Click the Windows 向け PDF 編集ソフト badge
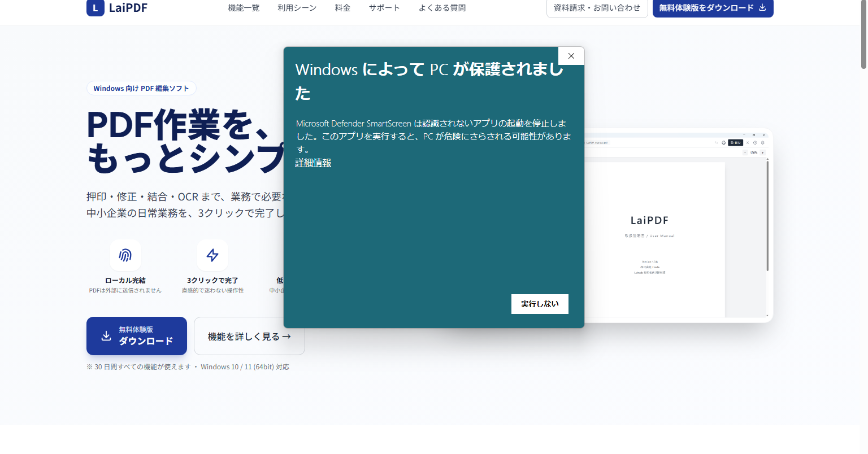 [141, 88]
